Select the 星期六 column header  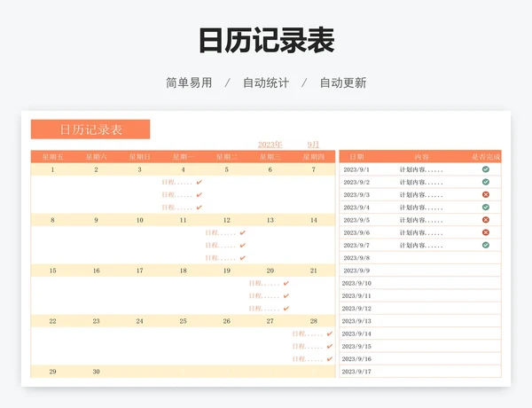(x=96, y=157)
